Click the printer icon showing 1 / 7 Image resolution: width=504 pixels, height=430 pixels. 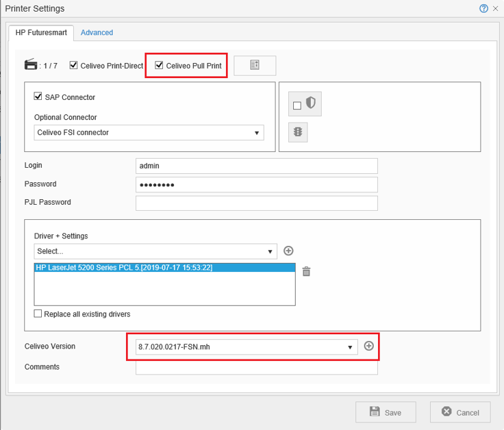pyautogui.click(x=31, y=65)
